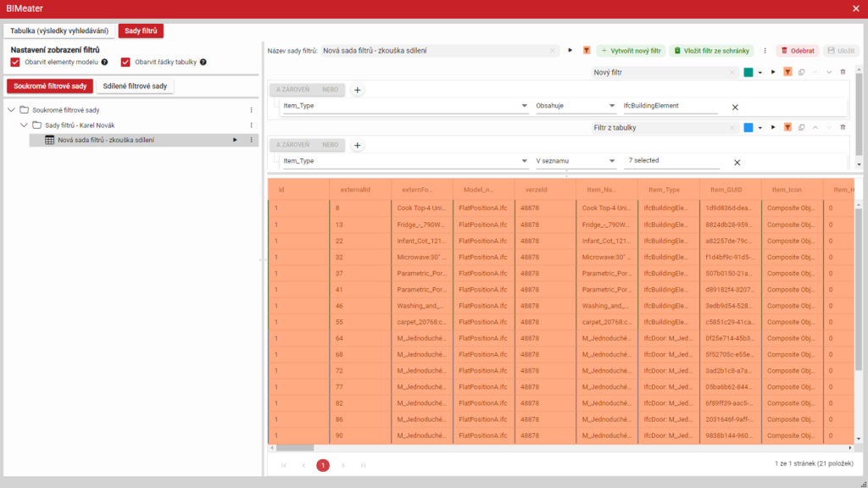Image resolution: width=868 pixels, height=488 pixels.
Task: Select the Sdílené filtrové sady tab
Action: (x=136, y=86)
